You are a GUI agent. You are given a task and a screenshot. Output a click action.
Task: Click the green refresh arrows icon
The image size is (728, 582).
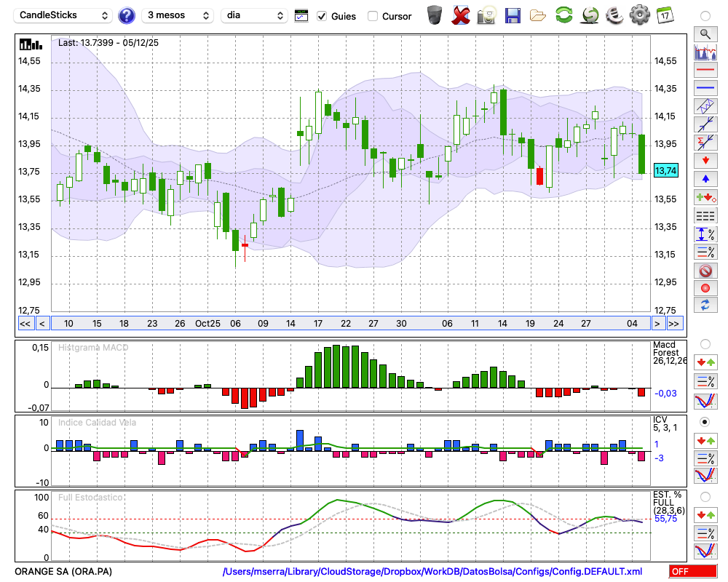(x=563, y=15)
